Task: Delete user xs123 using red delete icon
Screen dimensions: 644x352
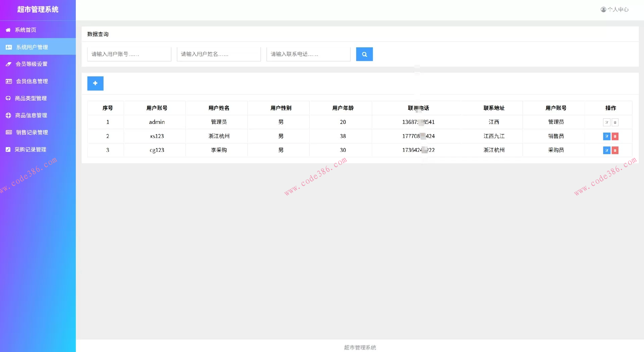Action: point(615,136)
